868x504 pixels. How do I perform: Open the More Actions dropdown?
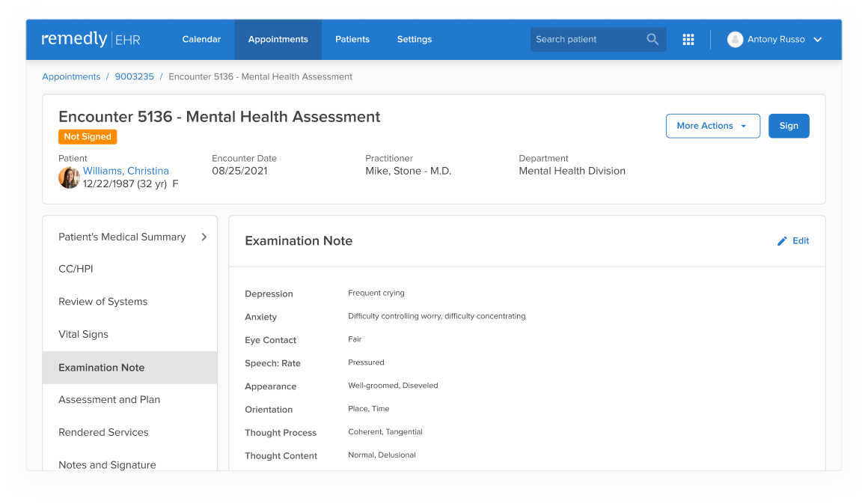(x=712, y=126)
